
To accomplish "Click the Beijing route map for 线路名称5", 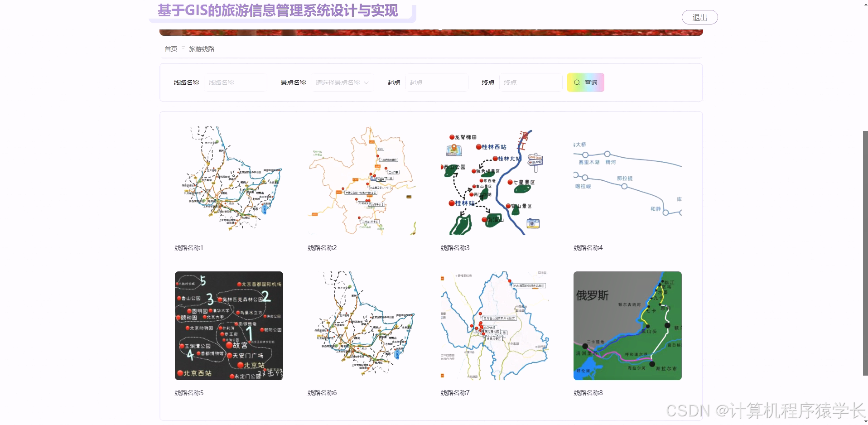I will click(x=229, y=326).
